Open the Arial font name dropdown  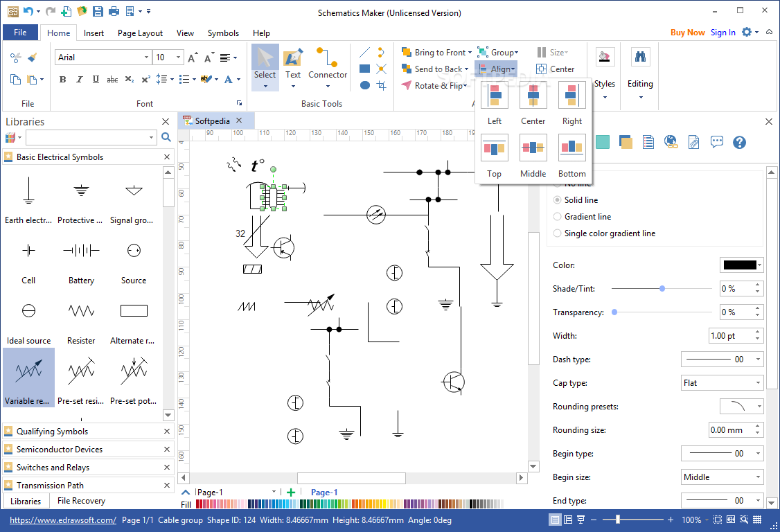pos(146,57)
